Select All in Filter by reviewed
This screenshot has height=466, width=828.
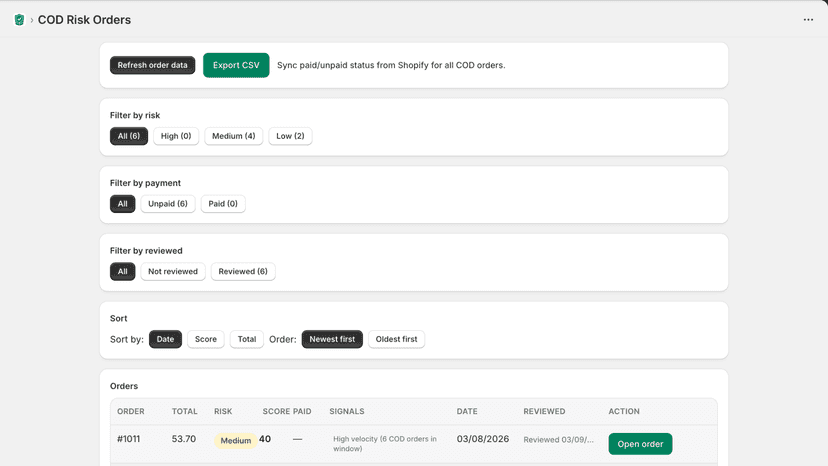123,271
